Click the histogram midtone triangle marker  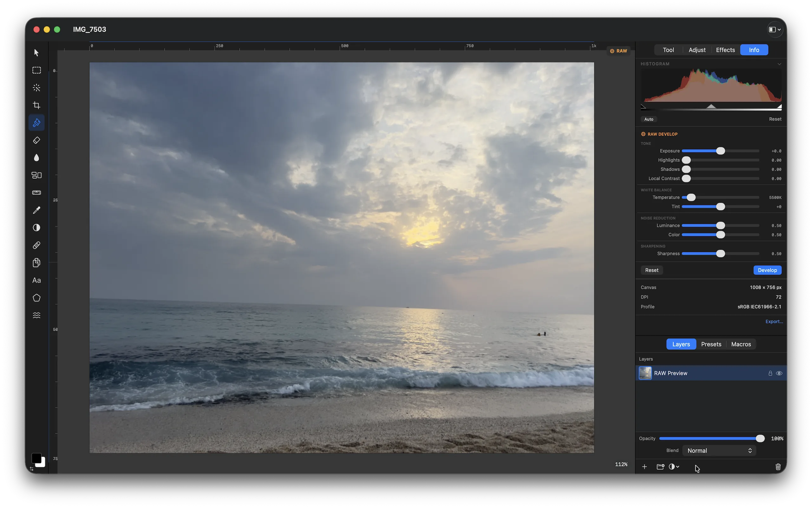711,106
